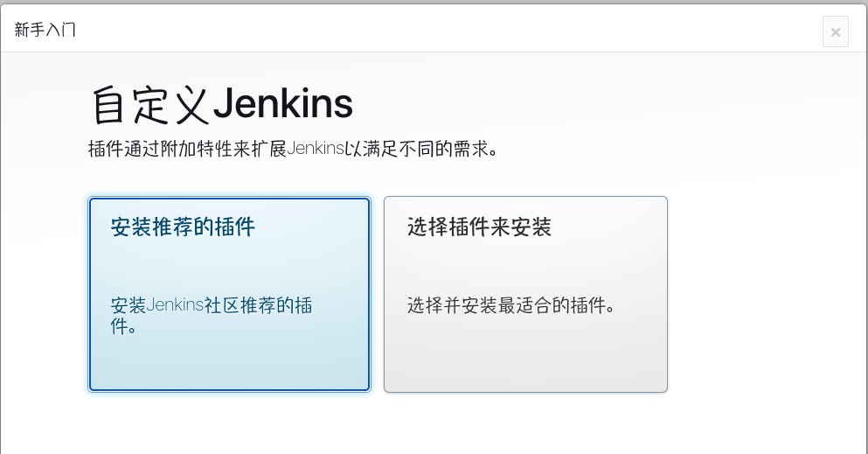Click empty dialog space right of the gray card
This screenshot has width=868, height=454.
point(767,294)
